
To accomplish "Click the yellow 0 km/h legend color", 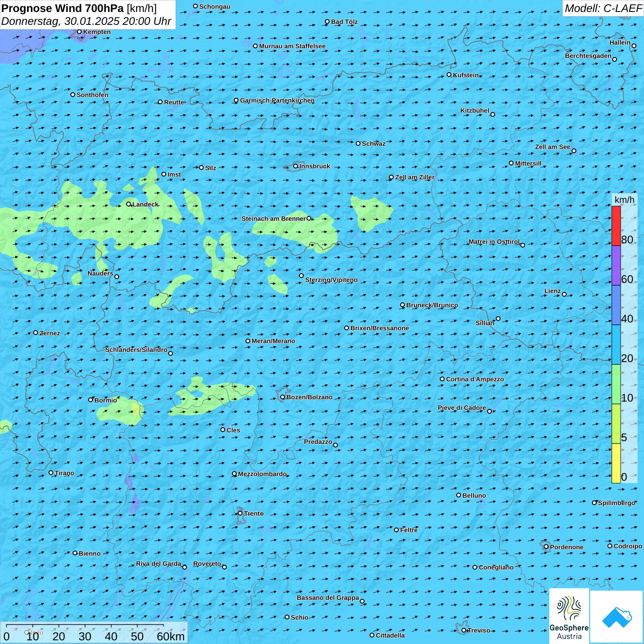I will point(616,463).
